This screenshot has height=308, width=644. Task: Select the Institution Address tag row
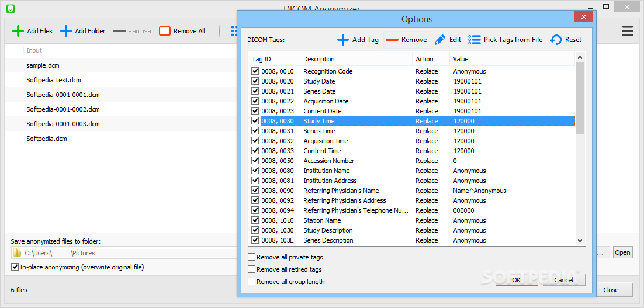coord(412,181)
